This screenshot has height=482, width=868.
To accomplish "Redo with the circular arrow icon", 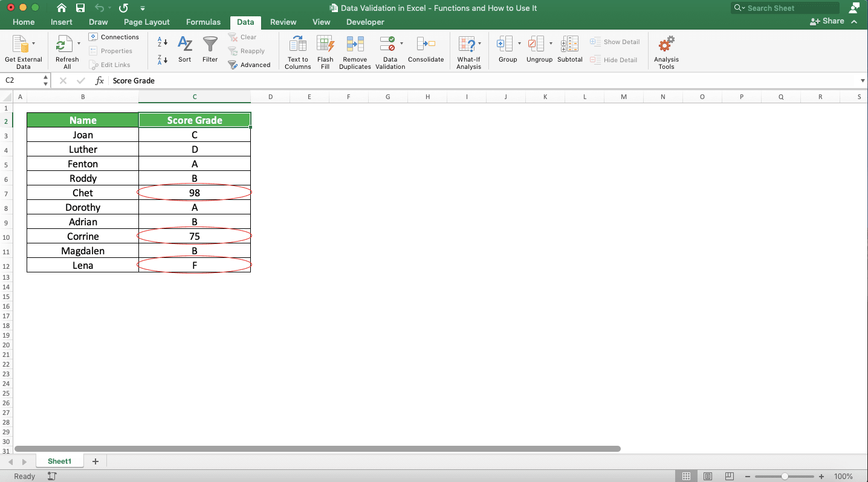I will 123,8.
